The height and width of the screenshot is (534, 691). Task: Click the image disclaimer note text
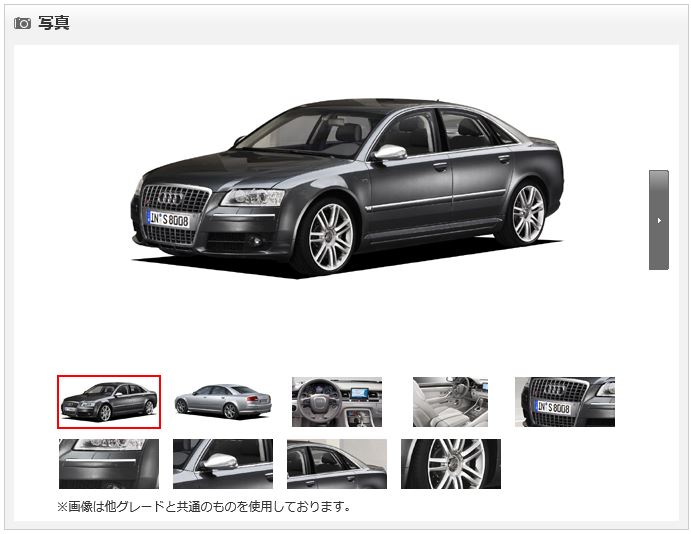[204, 507]
